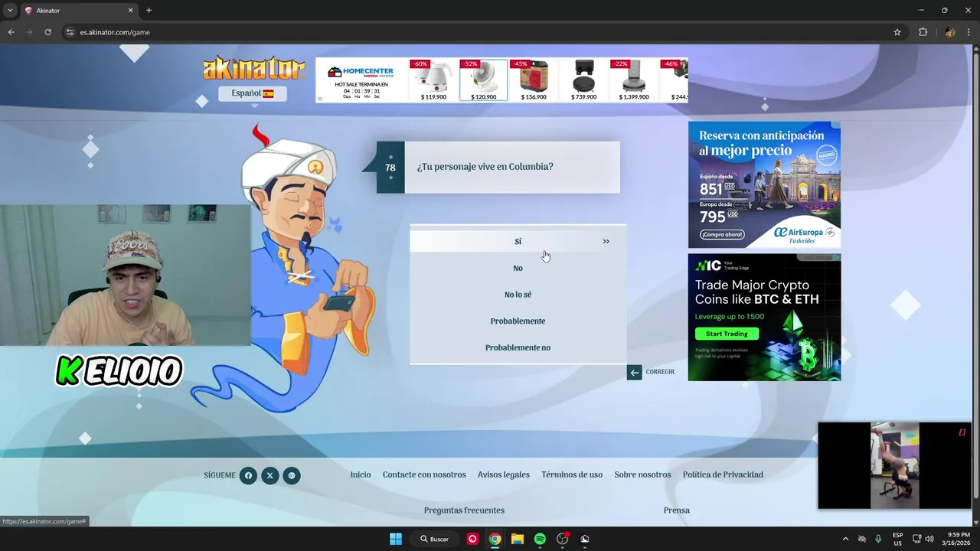Click the taskbar Buscar search box
Viewport: 980px width, 551px height.
[x=435, y=539]
